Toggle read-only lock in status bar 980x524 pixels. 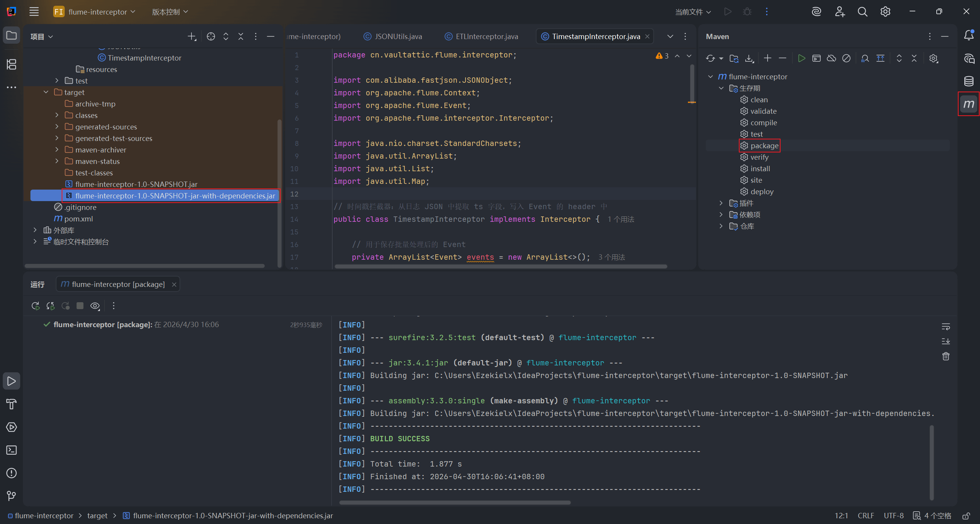[966, 516]
